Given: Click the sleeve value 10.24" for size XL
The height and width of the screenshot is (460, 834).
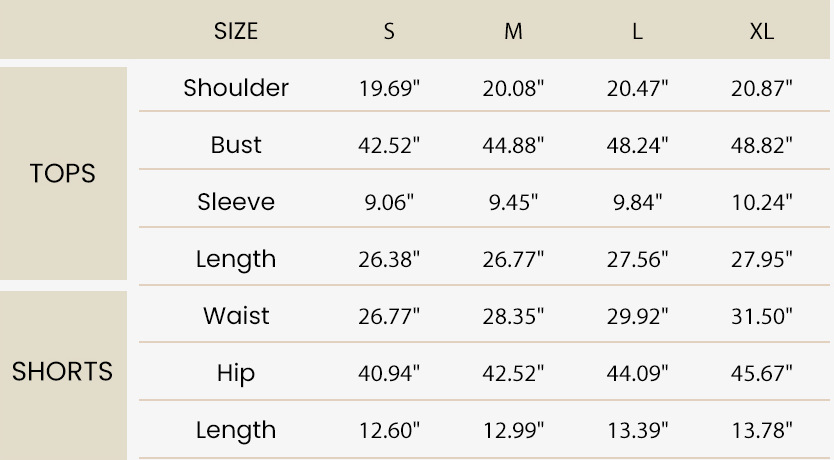Looking at the screenshot, I should tap(761, 203).
